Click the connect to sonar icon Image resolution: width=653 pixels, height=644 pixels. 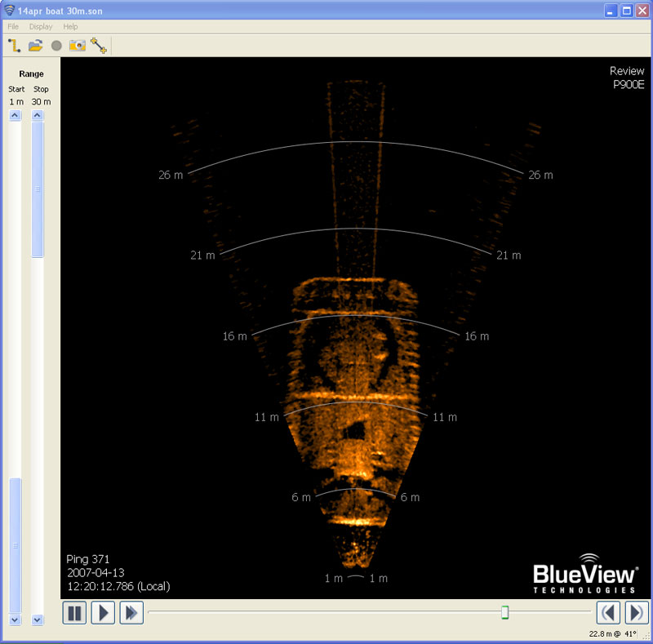pyautogui.click(x=14, y=46)
